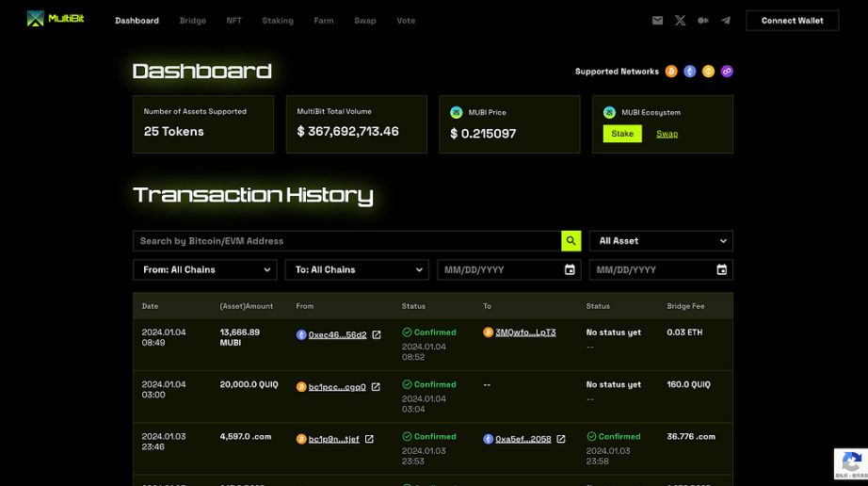Click the 0.03 ETH bridge fee
The width and height of the screenshot is (868, 486).
click(684, 332)
